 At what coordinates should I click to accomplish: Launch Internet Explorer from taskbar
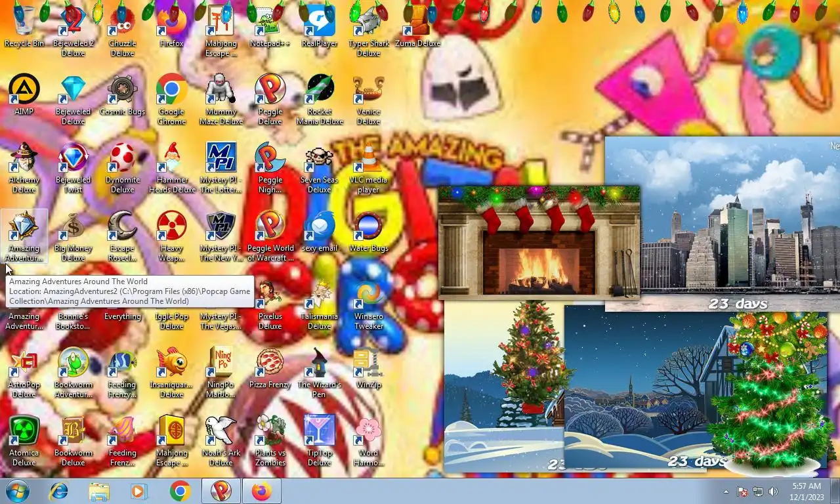coord(59,491)
